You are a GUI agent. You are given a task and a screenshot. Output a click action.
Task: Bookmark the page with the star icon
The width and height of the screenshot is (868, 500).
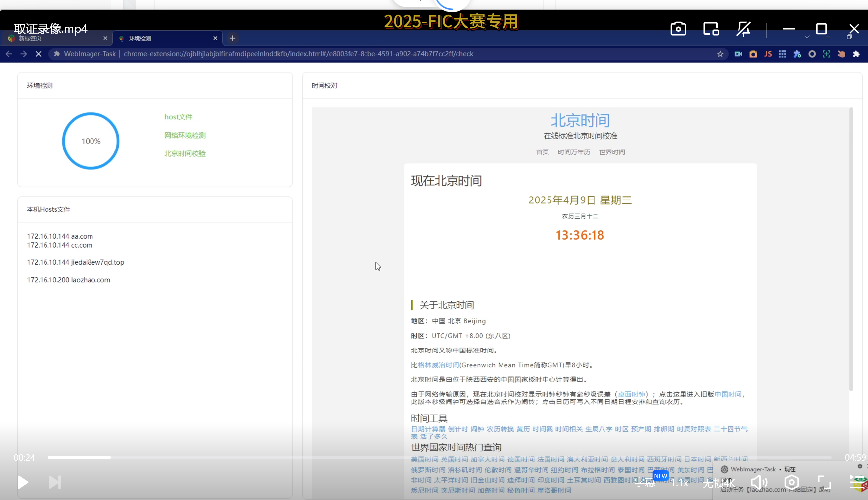coord(720,54)
